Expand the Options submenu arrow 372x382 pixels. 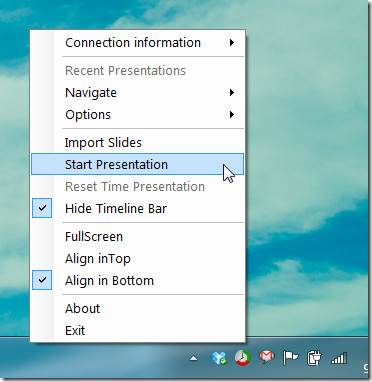click(x=232, y=114)
